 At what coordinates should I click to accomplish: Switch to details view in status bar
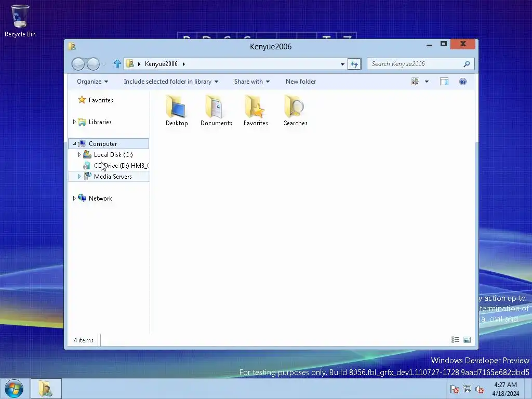tap(455, 340)
